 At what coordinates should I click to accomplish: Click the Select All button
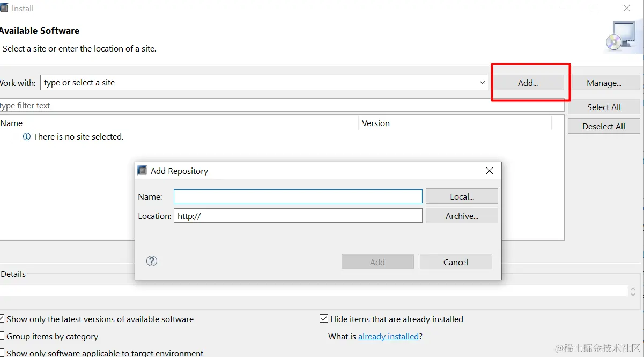(x=604, y=107)
